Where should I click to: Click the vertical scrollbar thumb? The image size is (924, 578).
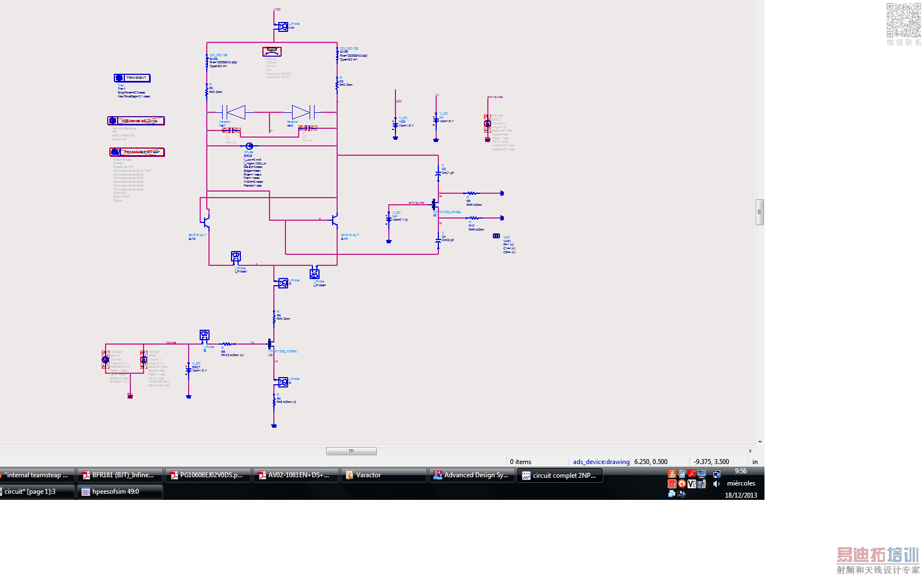[x=760, y=212]
